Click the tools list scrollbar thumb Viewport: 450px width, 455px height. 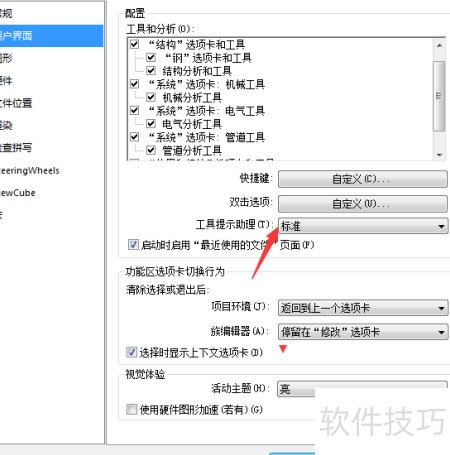click(439, 96)
